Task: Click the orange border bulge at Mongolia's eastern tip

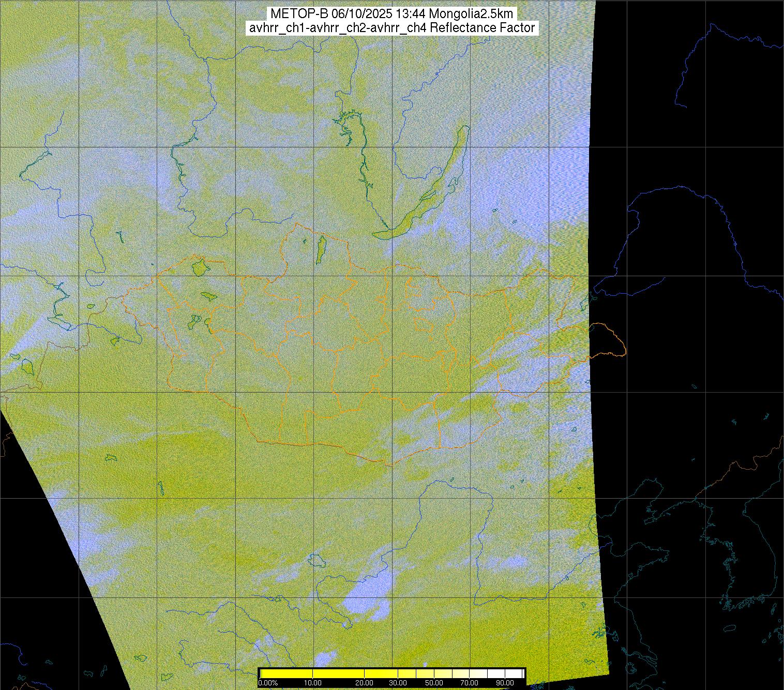Action: pos(610,340)
